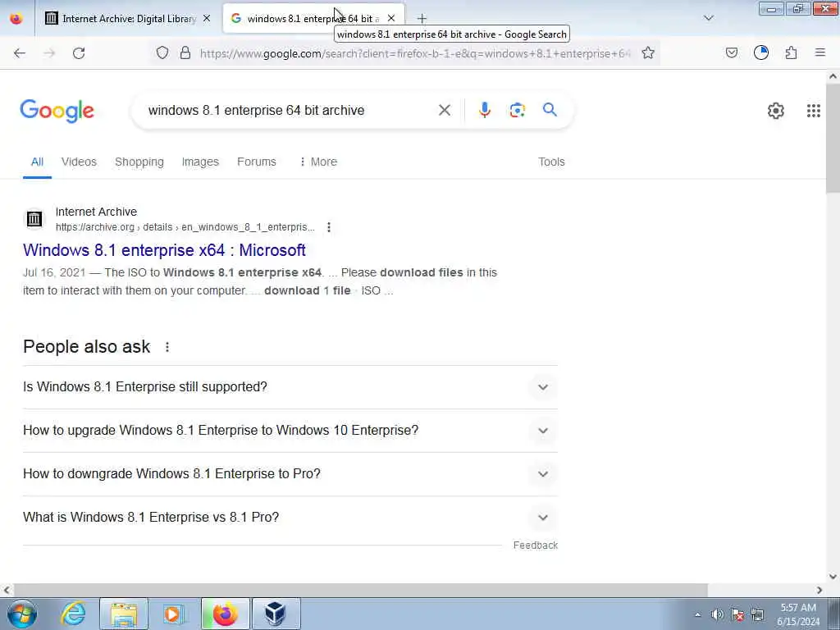Image resolution: width=840 pixels, height=630 pixels.
Task: Open People also ask three-dot options
Action: point(167,347)
